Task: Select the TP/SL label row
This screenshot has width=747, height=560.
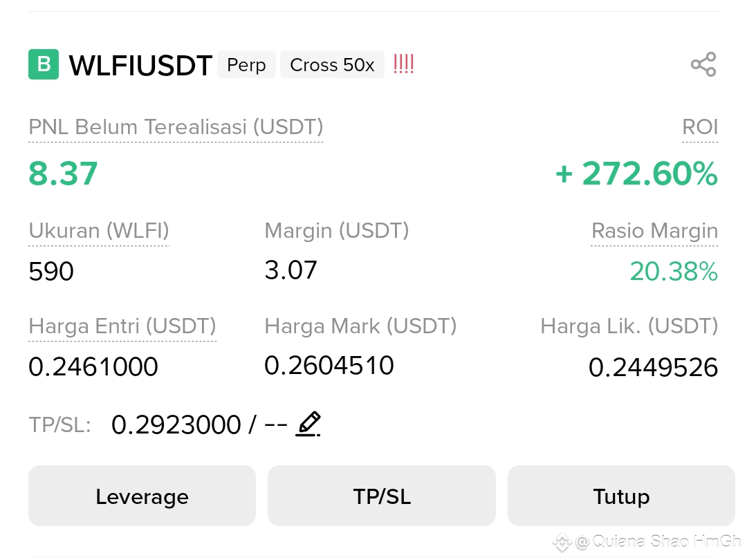Action: [x=59, y=424]
